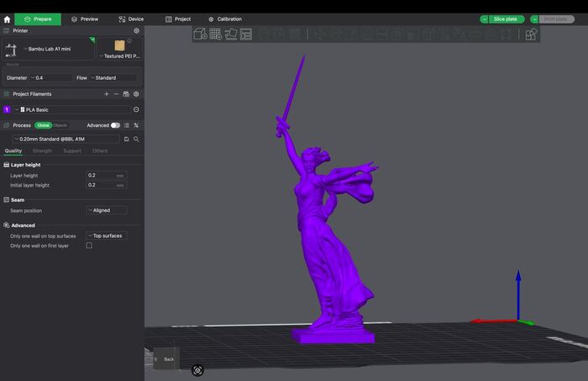
Task: Click the Initial layer height value field
Action: [107, 185]
